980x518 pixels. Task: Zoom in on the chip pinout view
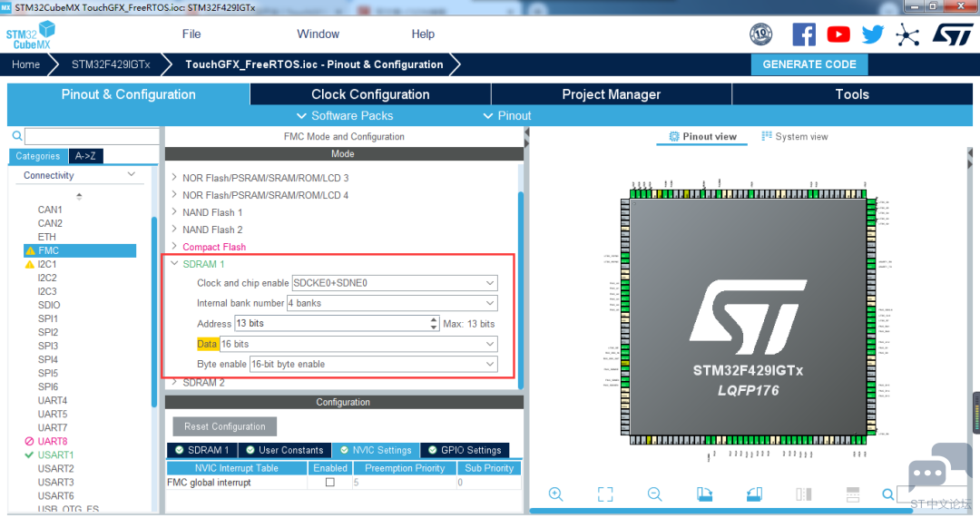pos(555,494)
